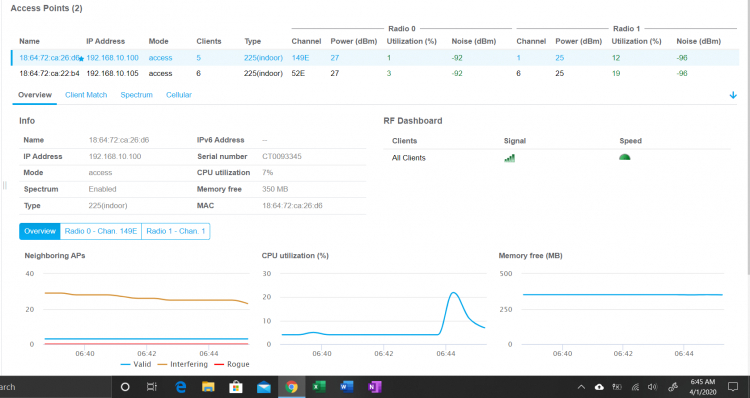Click star icon beside first AP name
Viewport: 750px width, 398px height.
point(81,59)
